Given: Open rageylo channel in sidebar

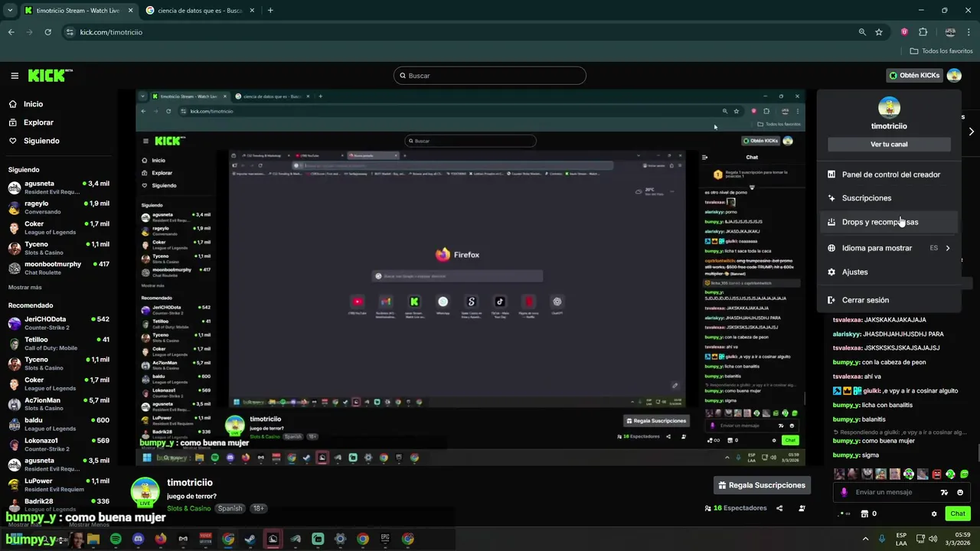Looking at the screenshot, I should 59,207.
